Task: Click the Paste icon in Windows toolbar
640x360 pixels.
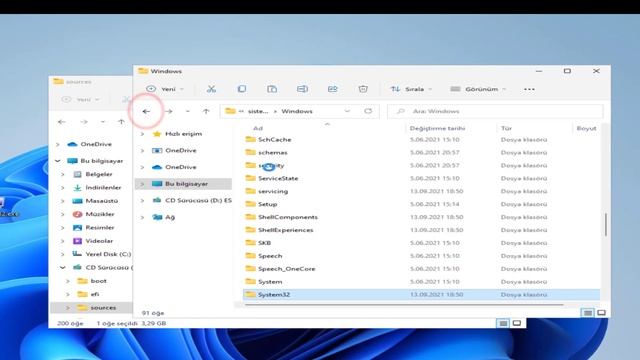Action: coord(272,89)
